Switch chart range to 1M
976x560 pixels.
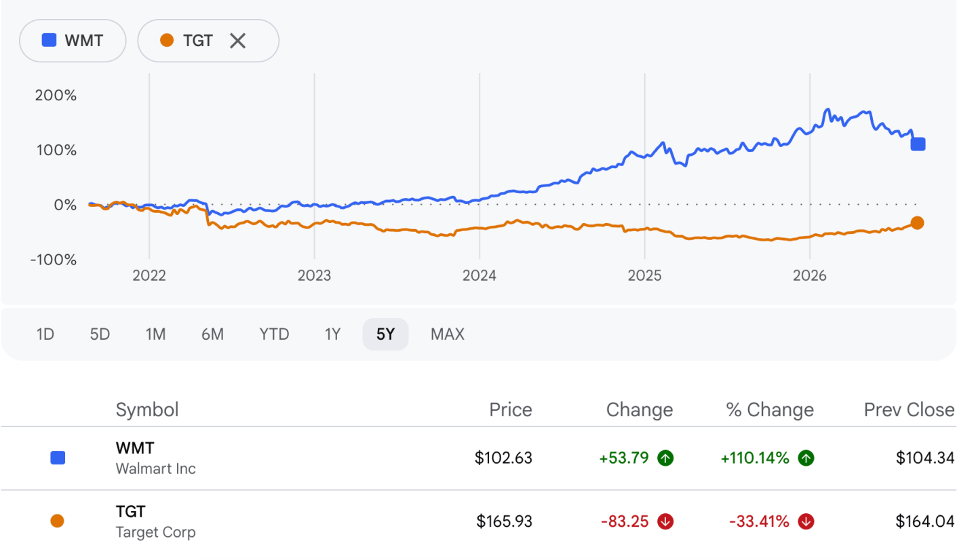(x=155, y=334)
